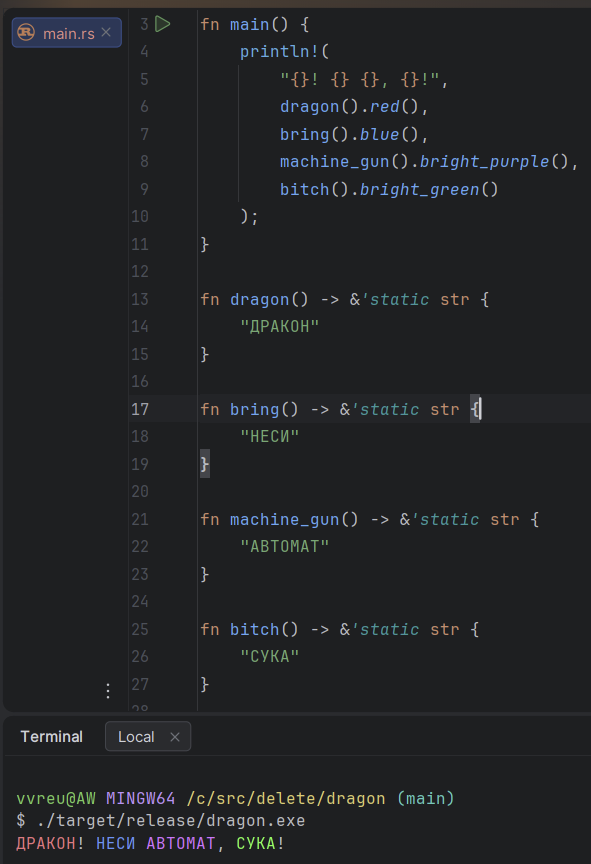Click the /c/src/delete/dragon path in terminal
This screenshot has height=864, width=591.
point(286,798)
